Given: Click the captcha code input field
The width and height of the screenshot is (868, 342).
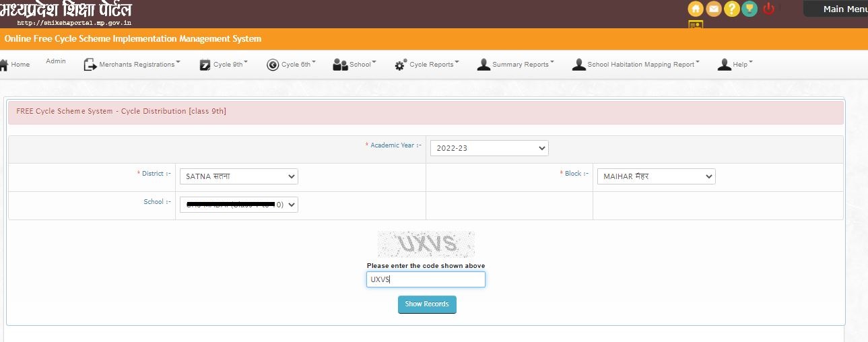Looking at the screenshot, I should [426, 279].
